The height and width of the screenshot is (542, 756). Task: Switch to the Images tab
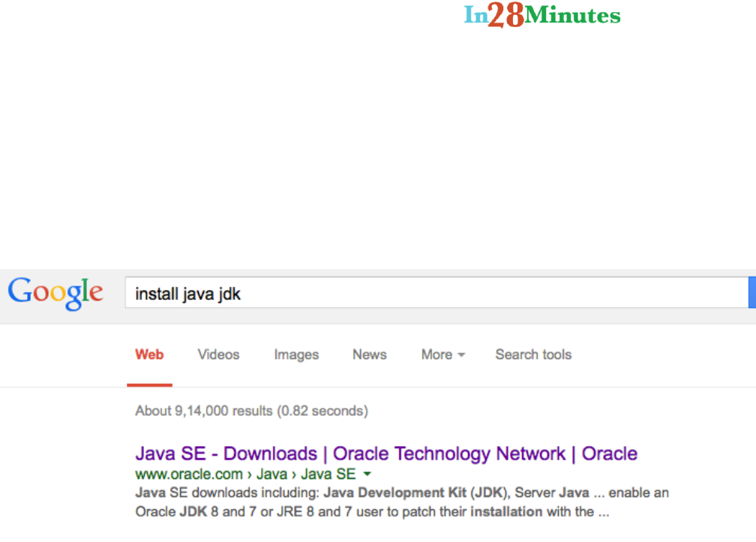click(x=296, y=355)
